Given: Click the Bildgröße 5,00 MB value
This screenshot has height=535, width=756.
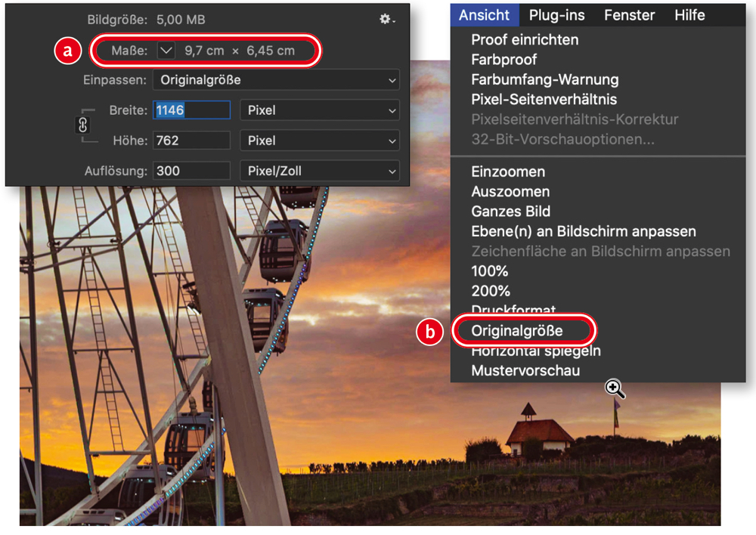Looking at the screenshot, I should tap(181, 20).
